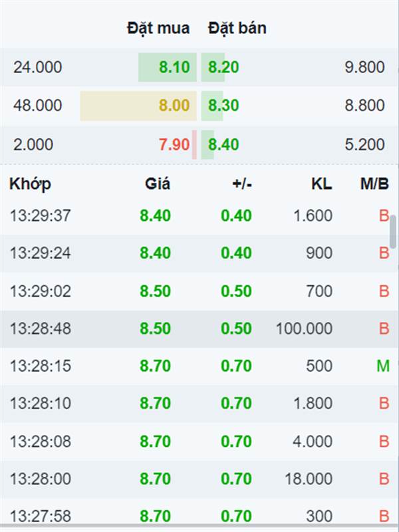This screenshot has height=532, width=399.
Task: Click the 4.000 volume at 13:28:08
Action: [x=313, y=442]
